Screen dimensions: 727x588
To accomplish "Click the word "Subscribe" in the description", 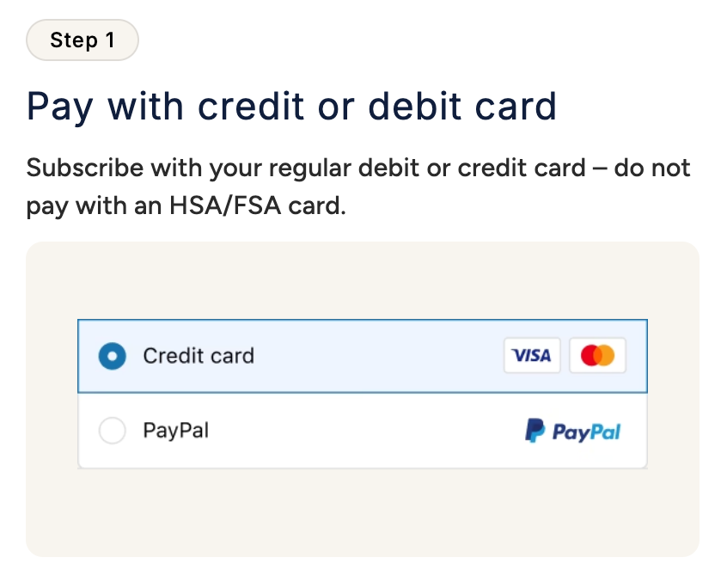I will pyautogui.click(x=84, y=168).
